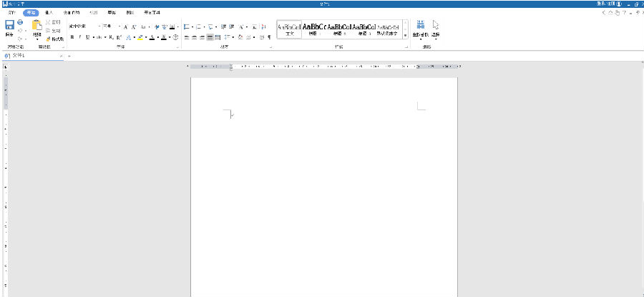Screen dimensions: 644x297
Task: Toggle Center paragraph alignment
Action: tap(194, 37)
